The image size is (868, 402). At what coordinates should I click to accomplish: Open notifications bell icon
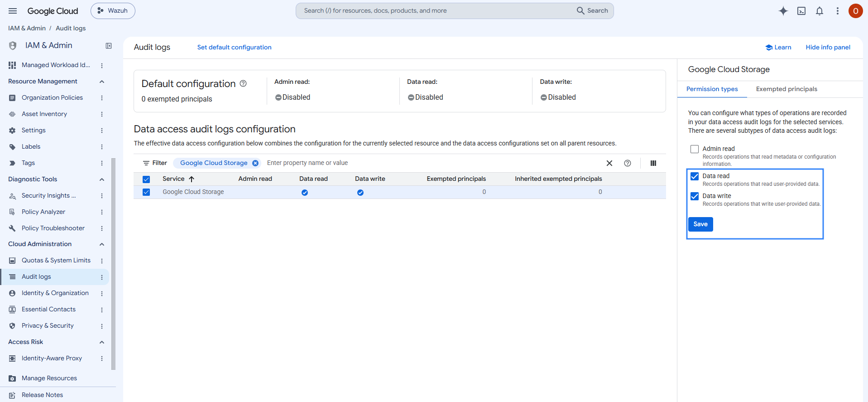pyautogui.click(x=820, y=11)
